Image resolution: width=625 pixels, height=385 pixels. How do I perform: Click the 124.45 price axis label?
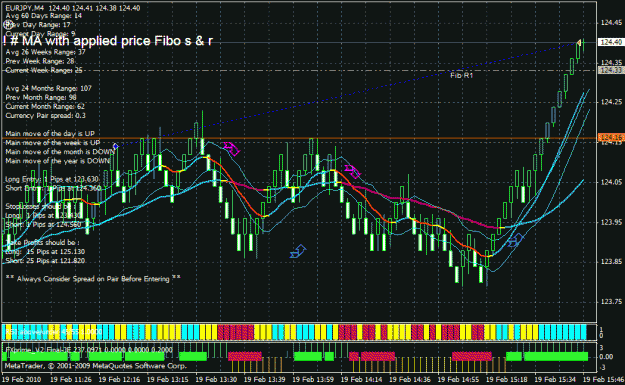(x=611, y=23)
